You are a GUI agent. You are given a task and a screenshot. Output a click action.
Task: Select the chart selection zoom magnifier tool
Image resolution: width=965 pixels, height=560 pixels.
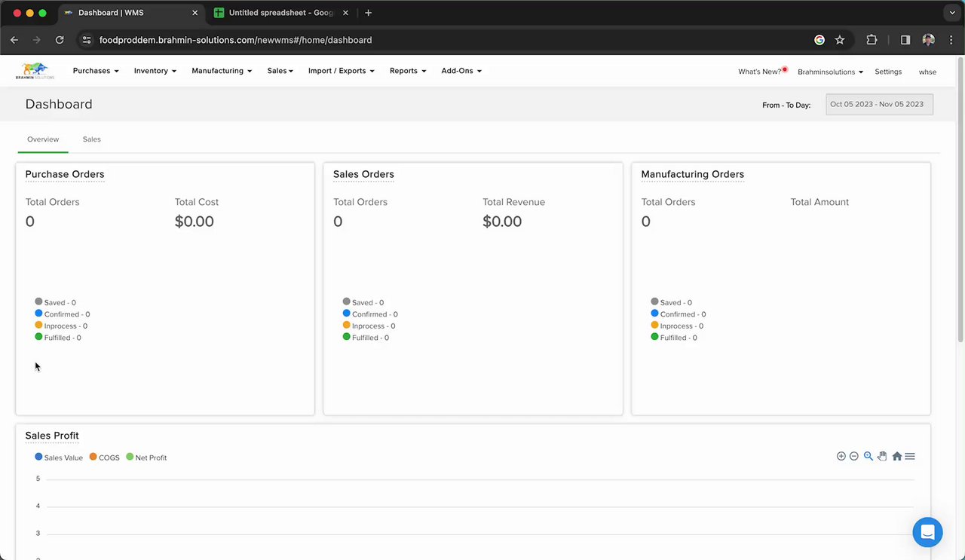coord(868,456)
